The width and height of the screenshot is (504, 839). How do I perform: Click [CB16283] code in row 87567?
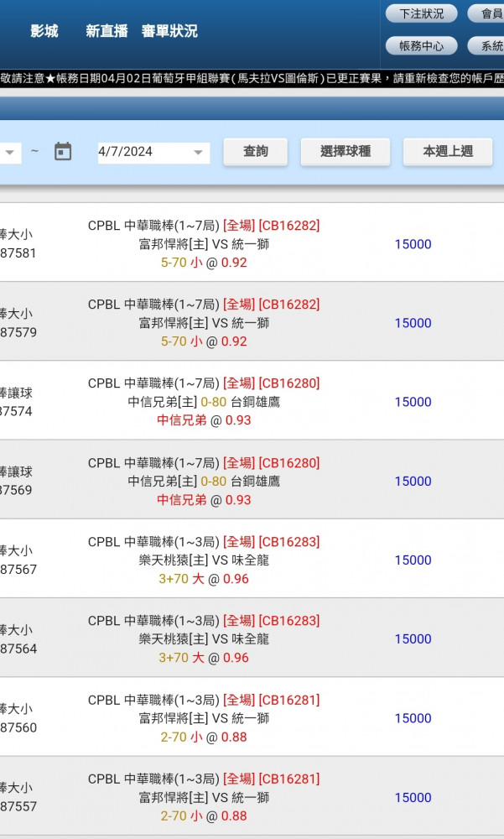(x=289, y=542)
